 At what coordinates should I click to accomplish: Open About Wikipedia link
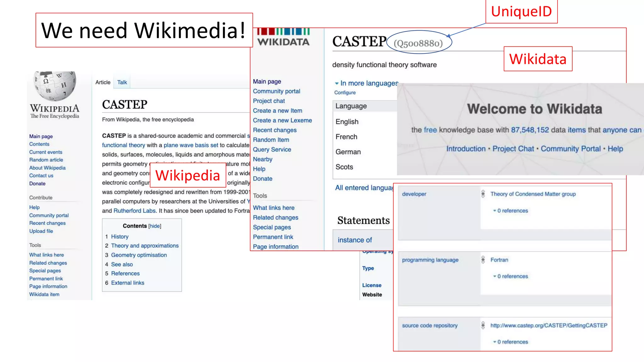[x=47, y=168]
